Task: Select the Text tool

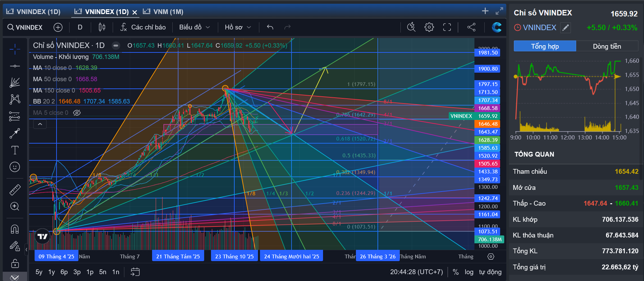Action: coord(15,150)
